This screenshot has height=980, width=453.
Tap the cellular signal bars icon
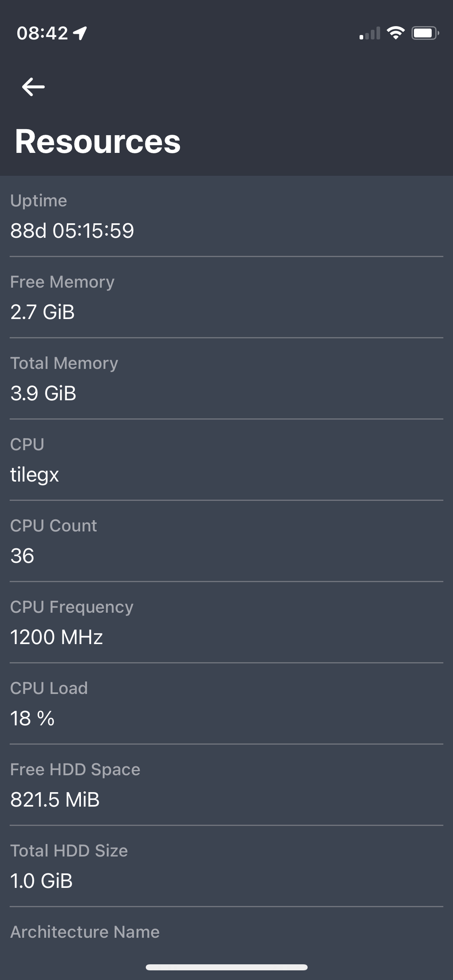(370, 34)
